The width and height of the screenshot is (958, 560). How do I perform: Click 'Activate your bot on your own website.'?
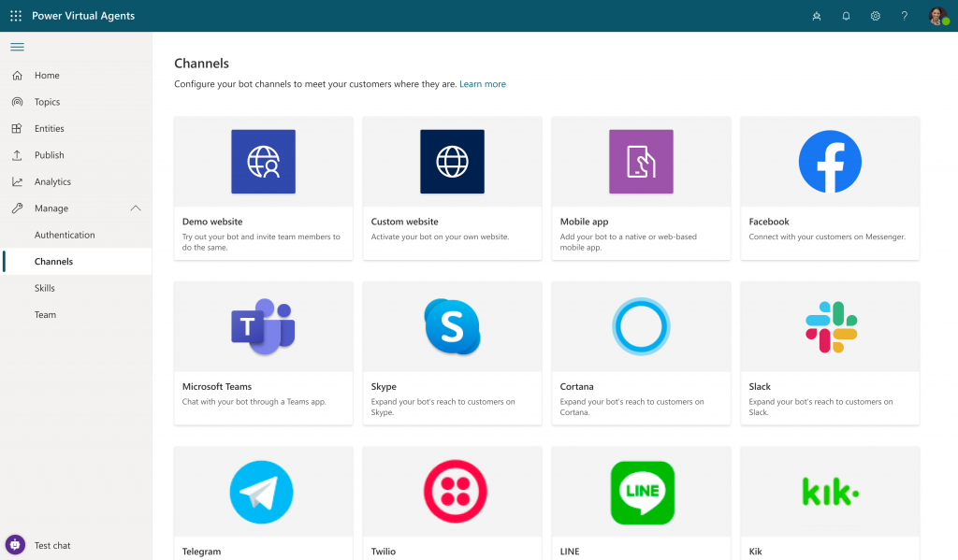[440, 237]
